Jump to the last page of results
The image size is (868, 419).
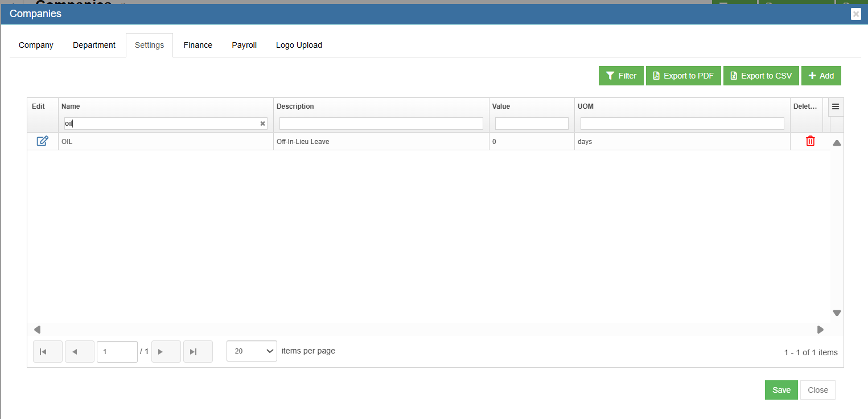[x=198, y=352]
